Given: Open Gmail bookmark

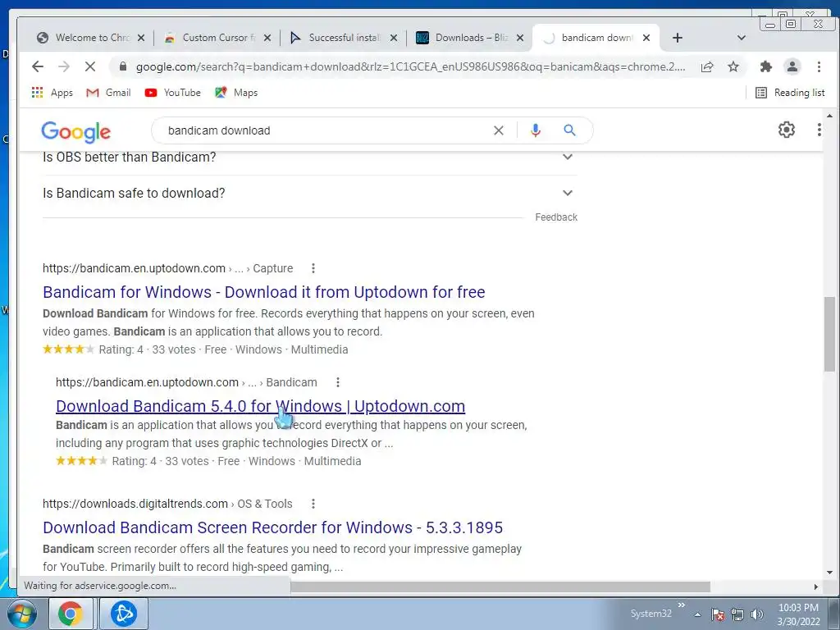Looking at the screenshot, I should pyautogui.click(x=109, y=93).
